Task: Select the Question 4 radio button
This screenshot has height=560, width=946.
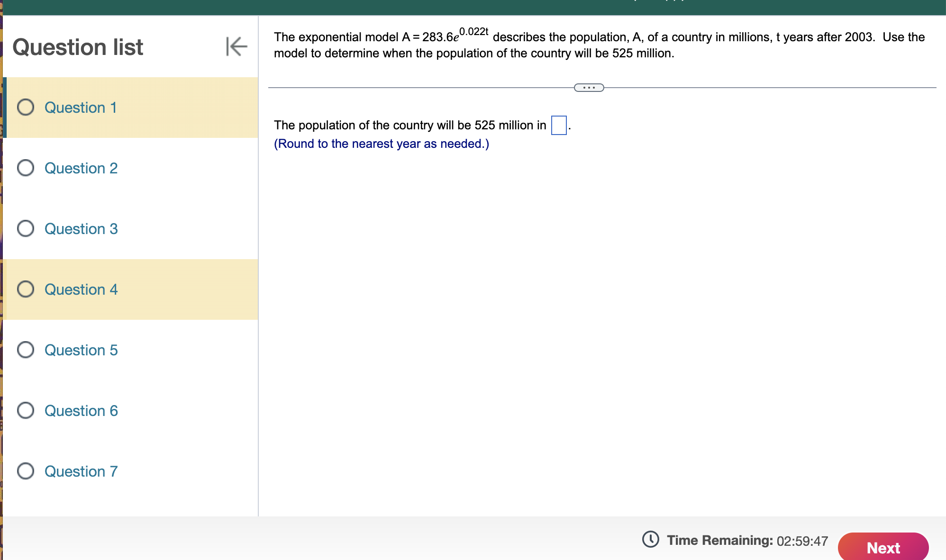Action: pyautogui.click(x=26, y=289)
